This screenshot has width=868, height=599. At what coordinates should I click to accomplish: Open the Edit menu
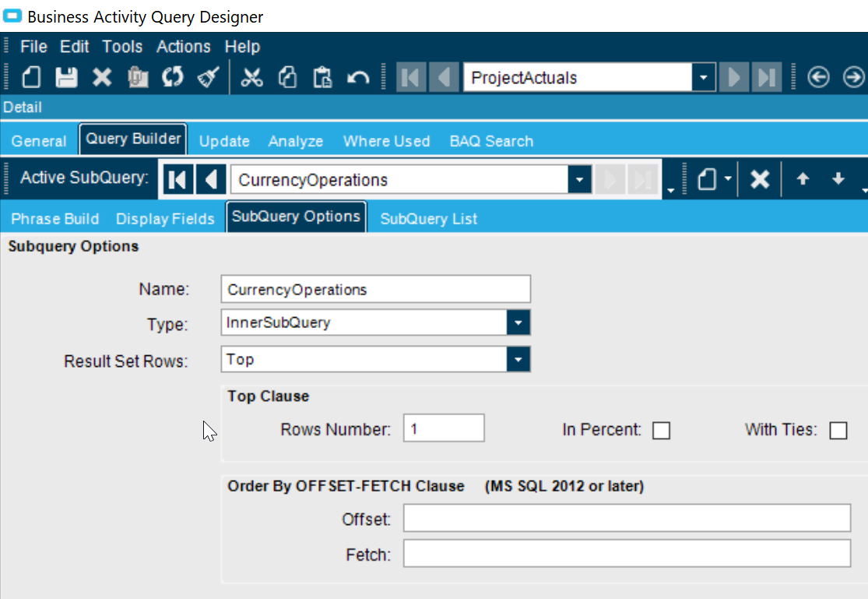tap(74, 47)
